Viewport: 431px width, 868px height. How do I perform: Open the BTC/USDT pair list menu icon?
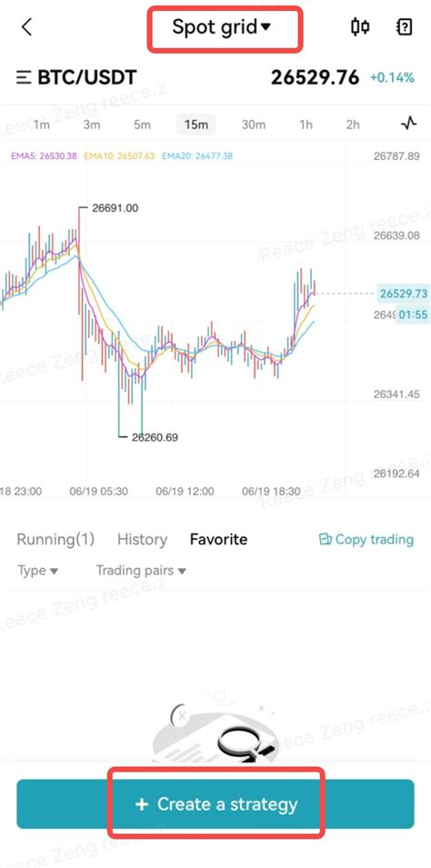click(x=24, y=77)
